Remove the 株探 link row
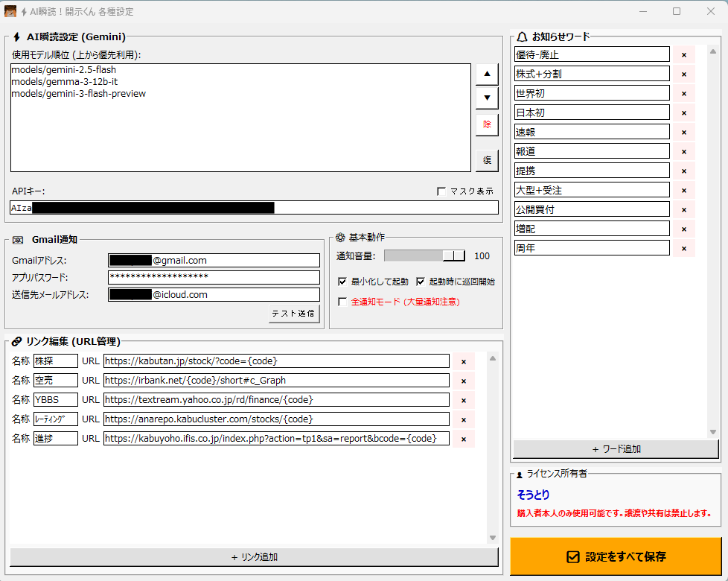Screen dimensions: 728x581 [463, 362]
